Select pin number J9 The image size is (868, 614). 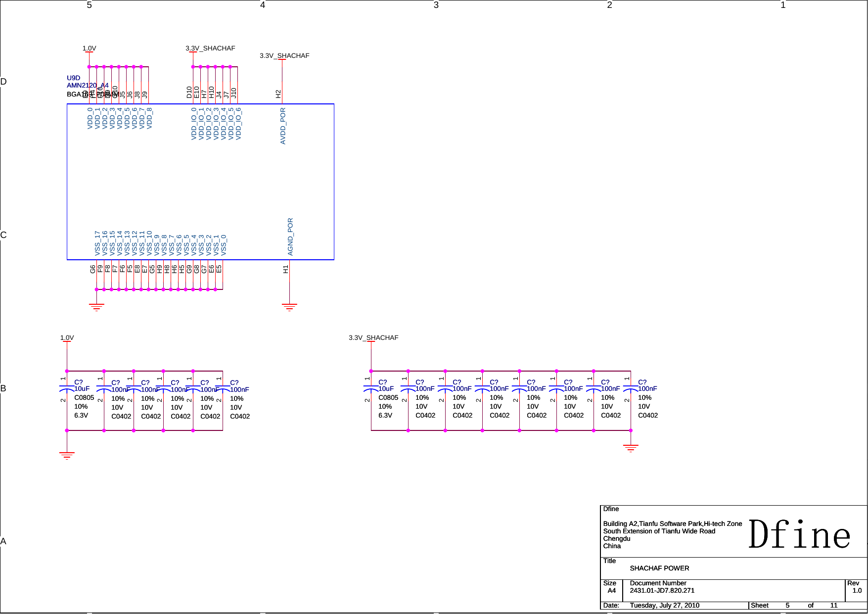[144, 94]
